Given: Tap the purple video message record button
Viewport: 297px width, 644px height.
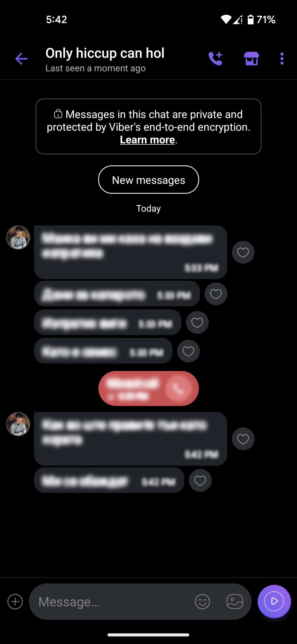Looking at the screenshot, I should click(274, 602).
